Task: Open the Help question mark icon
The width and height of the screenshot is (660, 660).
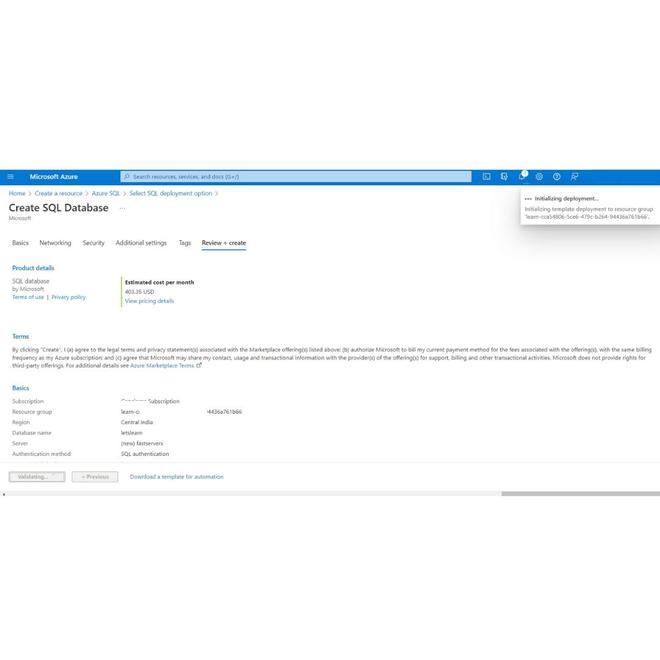Action: (x=556, y=177)
